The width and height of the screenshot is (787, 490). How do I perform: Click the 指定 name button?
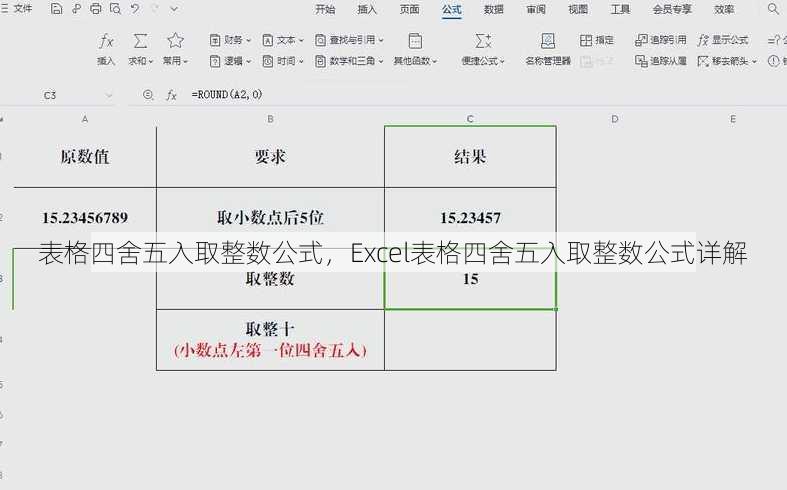click(597, 40)
